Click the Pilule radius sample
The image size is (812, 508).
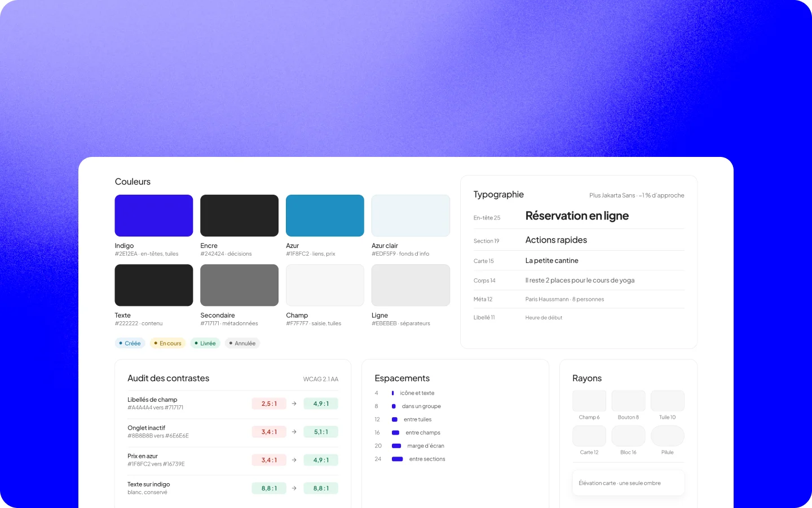coord(668,436)
